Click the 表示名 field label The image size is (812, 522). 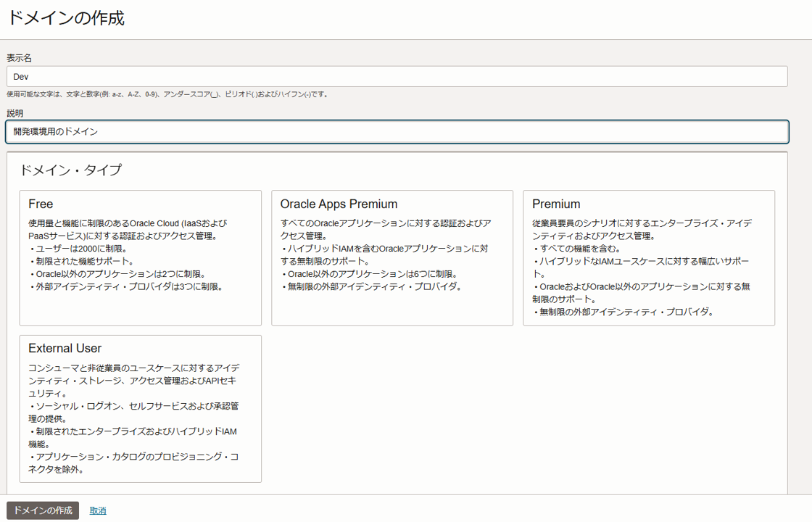(19, 58)
